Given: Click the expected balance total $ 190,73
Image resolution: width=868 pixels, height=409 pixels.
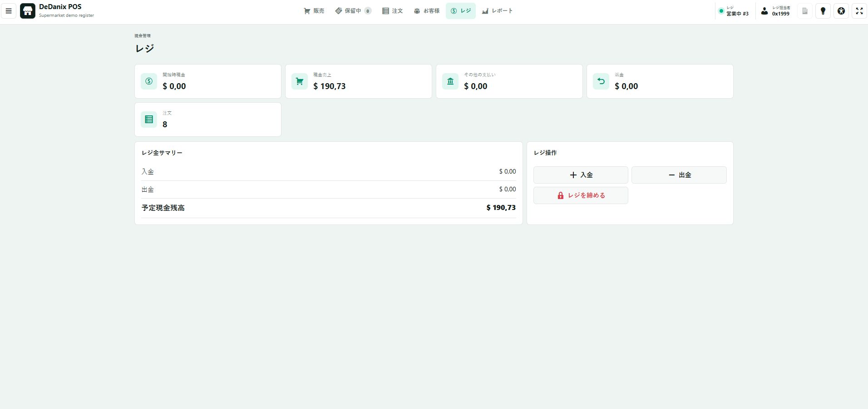Looking at the screenshot, I should (x=501, y=208).
